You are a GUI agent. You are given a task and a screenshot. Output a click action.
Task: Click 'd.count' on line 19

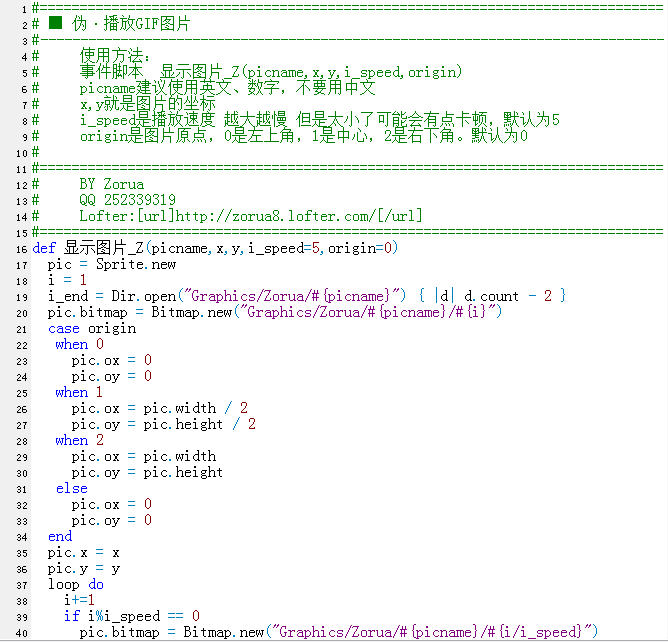tap(491, 296)
